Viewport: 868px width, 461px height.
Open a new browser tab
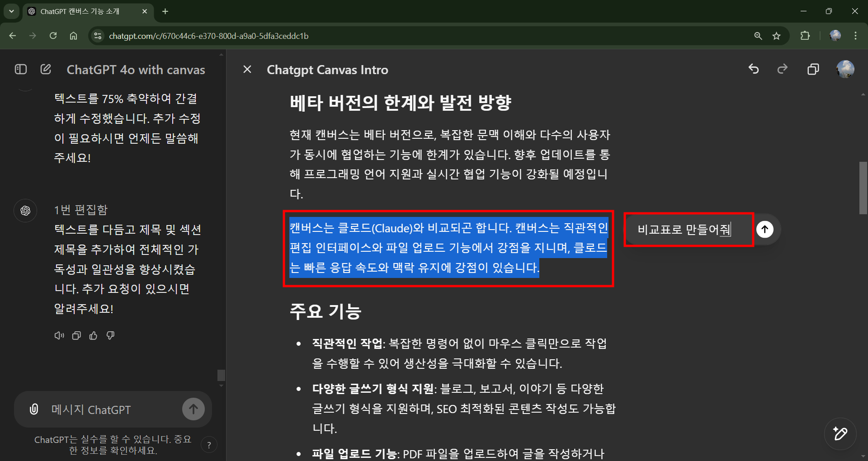coord(165,11)
